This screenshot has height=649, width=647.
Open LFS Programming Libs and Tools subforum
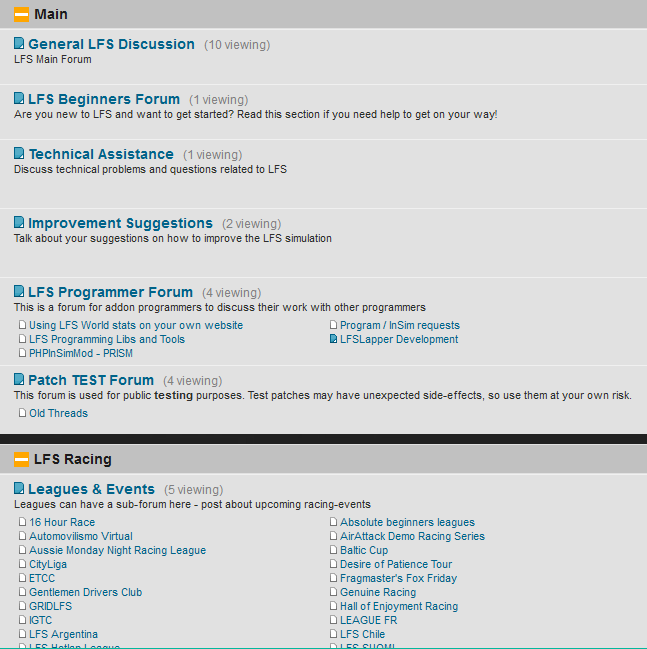[x=107, y=339]
